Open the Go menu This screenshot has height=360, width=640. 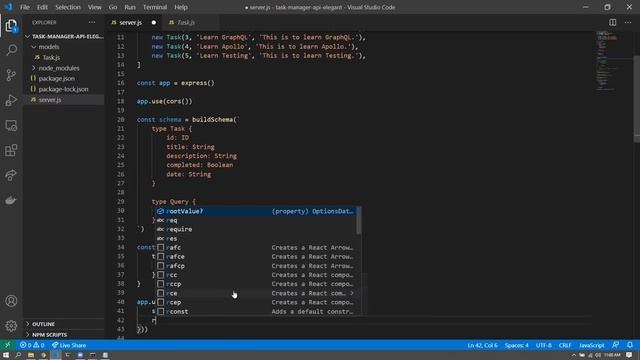[113, 7]
